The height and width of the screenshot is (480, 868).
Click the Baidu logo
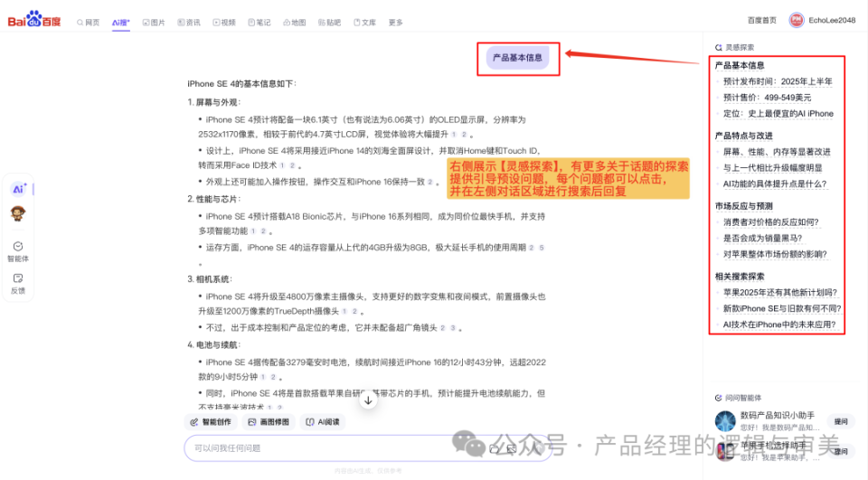tap(34, 19)
